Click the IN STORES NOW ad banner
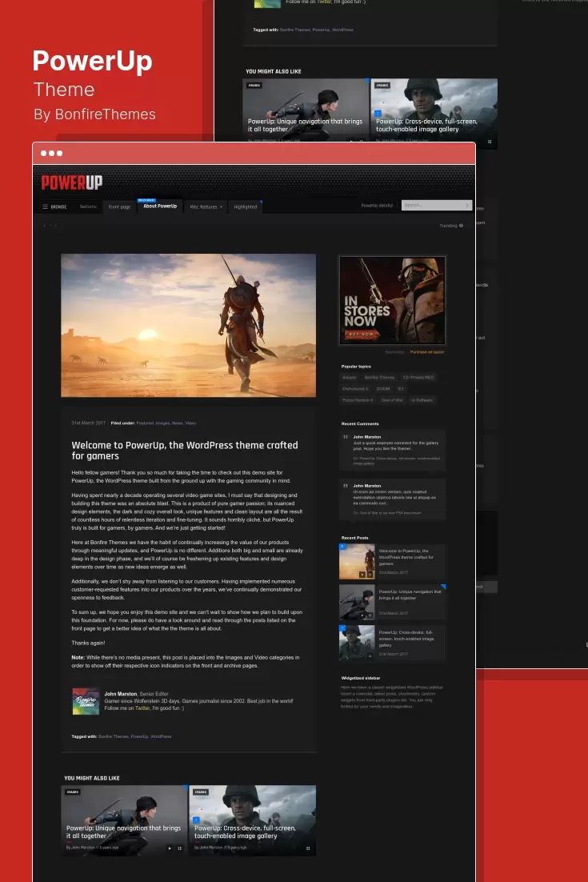Image resolution: width=588 pixels, height=882 pixels. coord(392,300)
